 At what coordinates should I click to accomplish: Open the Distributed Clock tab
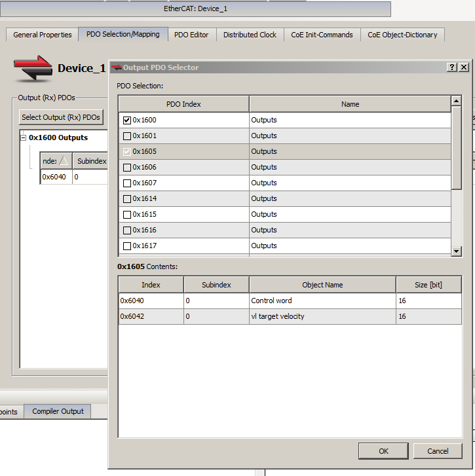click(x=250, y=35)
